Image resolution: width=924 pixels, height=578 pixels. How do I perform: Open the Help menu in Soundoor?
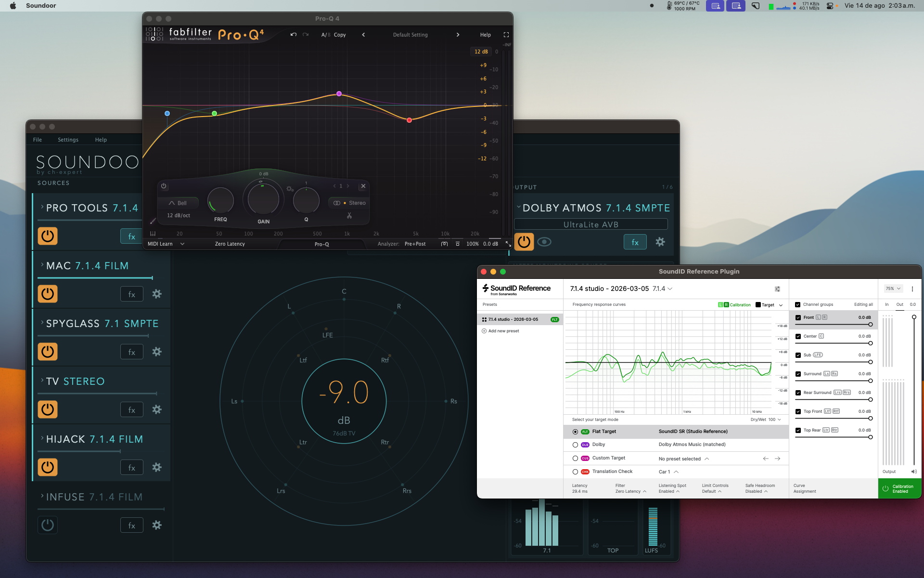pyautogui.click(x=101, y=140)
